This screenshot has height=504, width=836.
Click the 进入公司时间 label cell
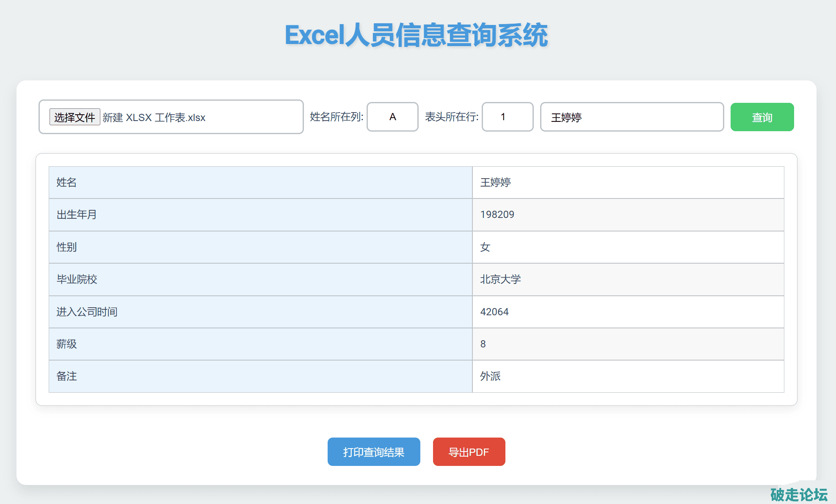(x=87, y=312)
